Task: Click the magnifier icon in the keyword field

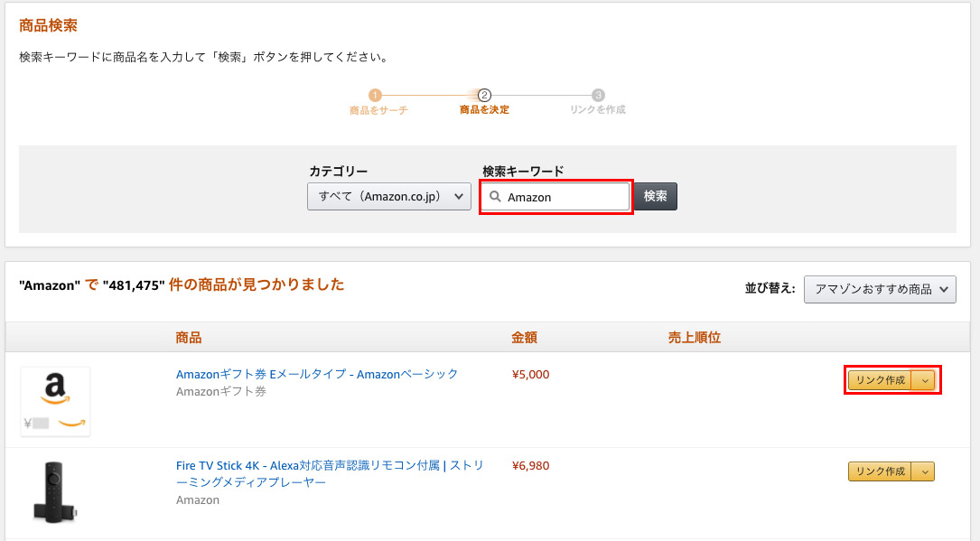Action: click(x=495, y=197)
